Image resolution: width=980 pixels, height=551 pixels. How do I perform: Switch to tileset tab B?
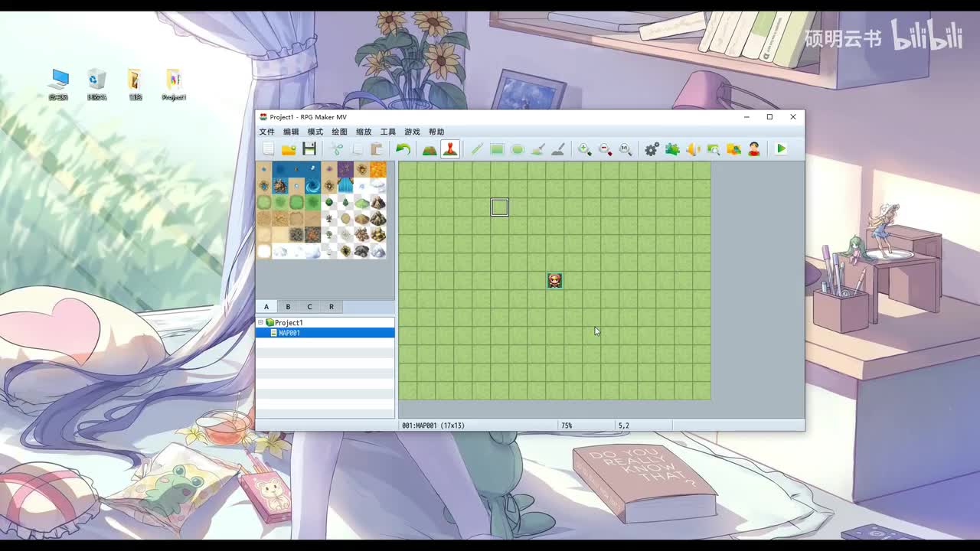pyautogui.click(x=288, y=307)
